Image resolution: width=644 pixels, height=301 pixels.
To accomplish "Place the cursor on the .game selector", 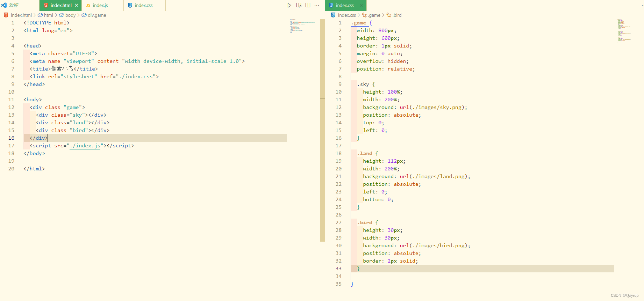I will [358, 23].
